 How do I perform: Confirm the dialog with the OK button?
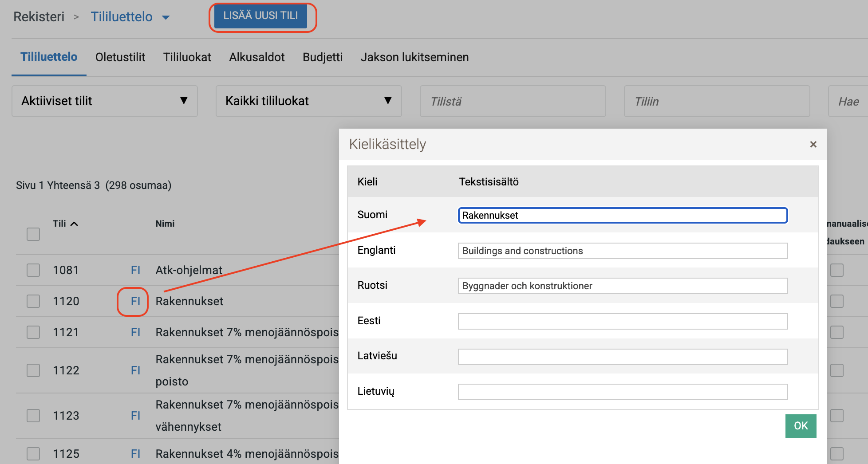[x=800, y=426]
